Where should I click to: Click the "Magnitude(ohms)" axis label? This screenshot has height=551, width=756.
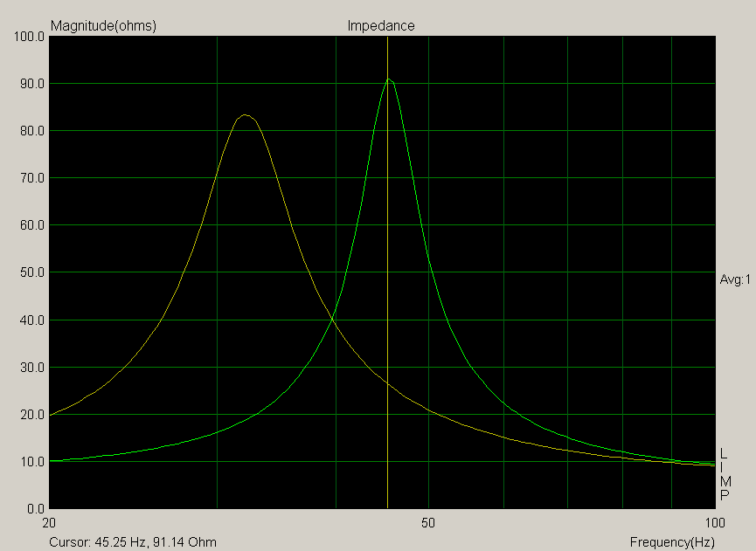click(103, 25)
